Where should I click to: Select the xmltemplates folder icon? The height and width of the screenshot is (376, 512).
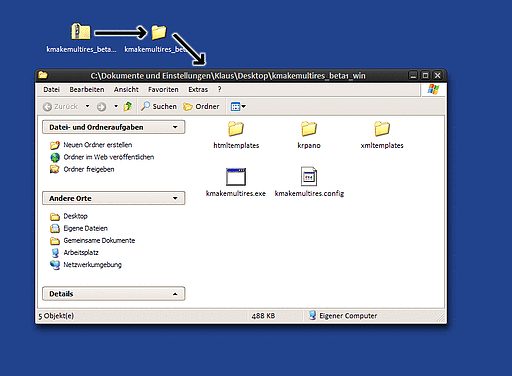[x=382, y=129]
